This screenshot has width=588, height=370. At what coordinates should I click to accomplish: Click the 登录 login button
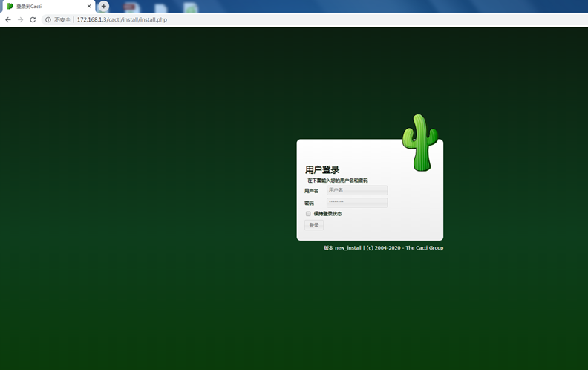314,225
